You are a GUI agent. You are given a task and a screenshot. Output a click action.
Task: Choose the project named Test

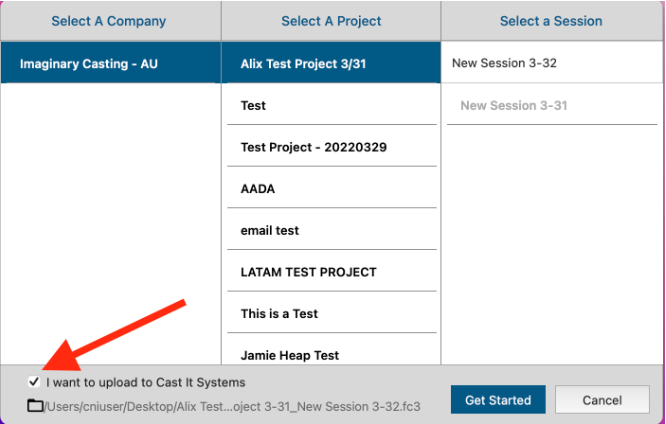pos(254,105)
